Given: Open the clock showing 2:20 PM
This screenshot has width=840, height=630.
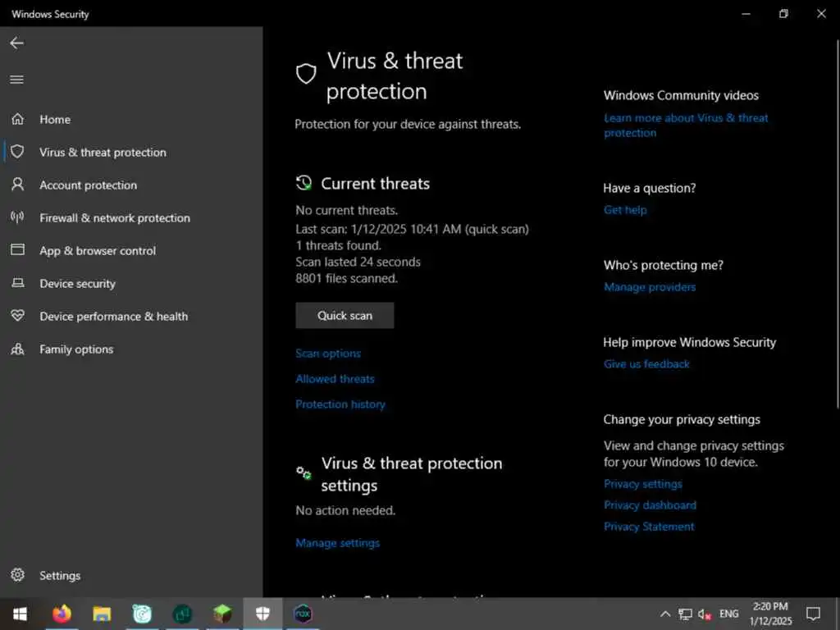Looking at the screenshot, I should (770, 614).
